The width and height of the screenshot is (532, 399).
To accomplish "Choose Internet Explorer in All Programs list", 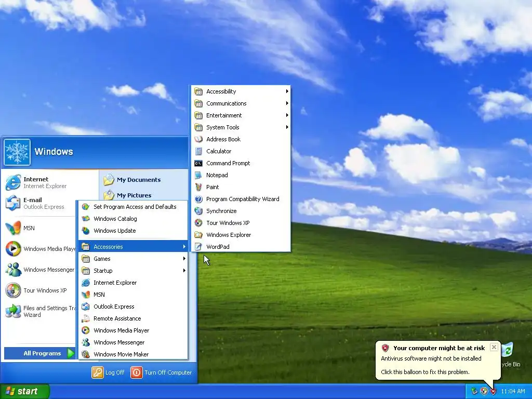I will coord(134,283).
